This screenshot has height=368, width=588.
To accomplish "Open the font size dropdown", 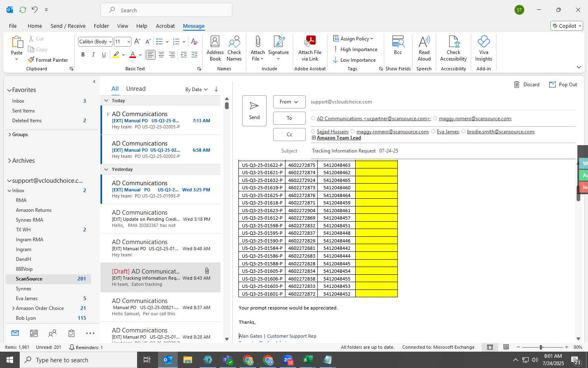I will (x=129, y=42).
